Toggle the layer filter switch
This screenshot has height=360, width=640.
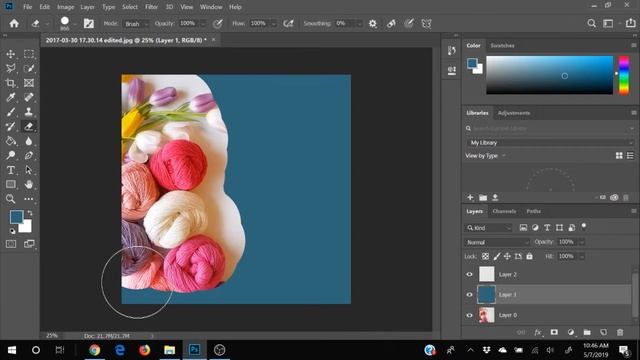click(584, 226)
